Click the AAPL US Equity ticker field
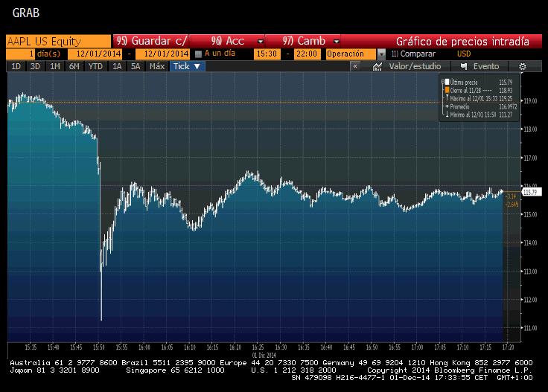This screenshot has width=548, height=392. coord(58,41)
